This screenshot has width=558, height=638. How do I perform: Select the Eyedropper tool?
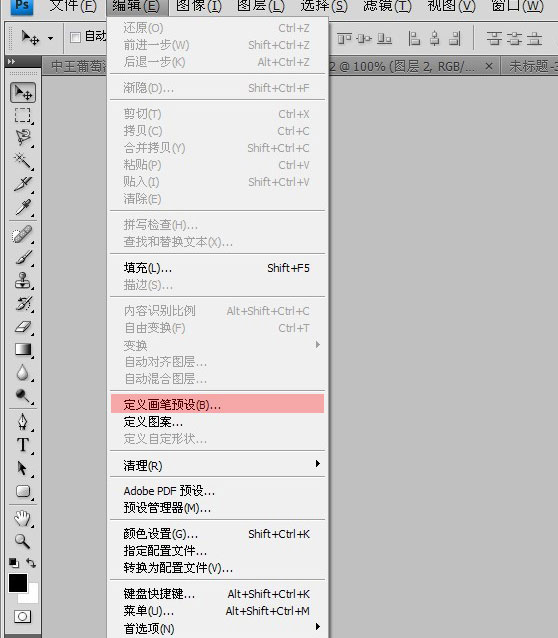click(x=23, y=207)
